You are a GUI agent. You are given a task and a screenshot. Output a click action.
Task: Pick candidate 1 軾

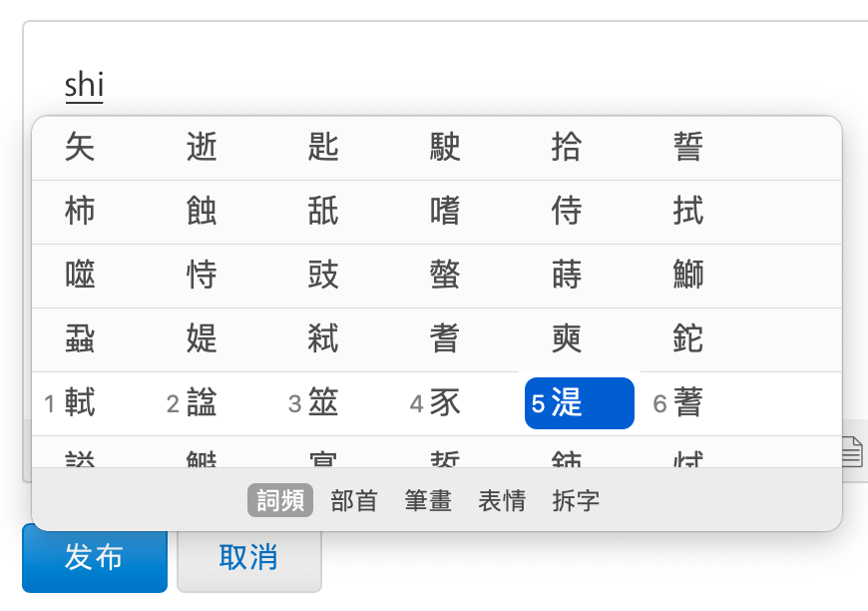coord(80,403)
